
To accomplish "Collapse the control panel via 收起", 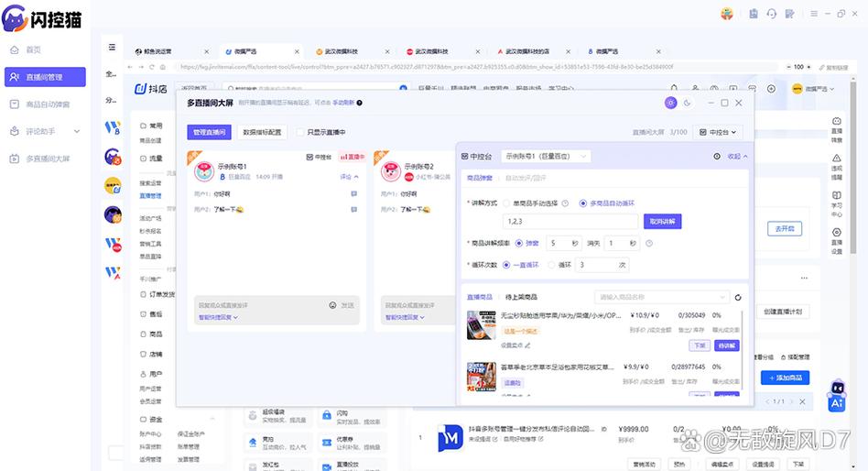I will click(737, 157).
